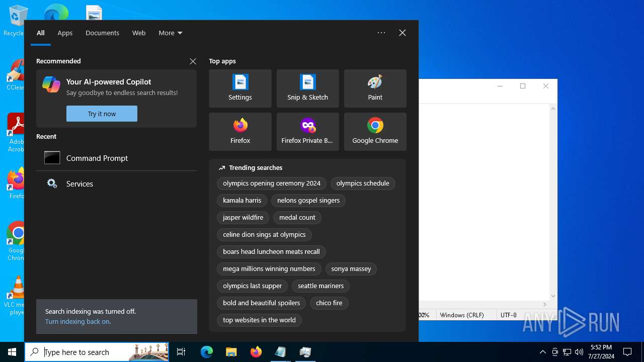Viewport: 644px width, 362px height.
Task: Select olympics last supper chip
Action: tap(252, 286)
